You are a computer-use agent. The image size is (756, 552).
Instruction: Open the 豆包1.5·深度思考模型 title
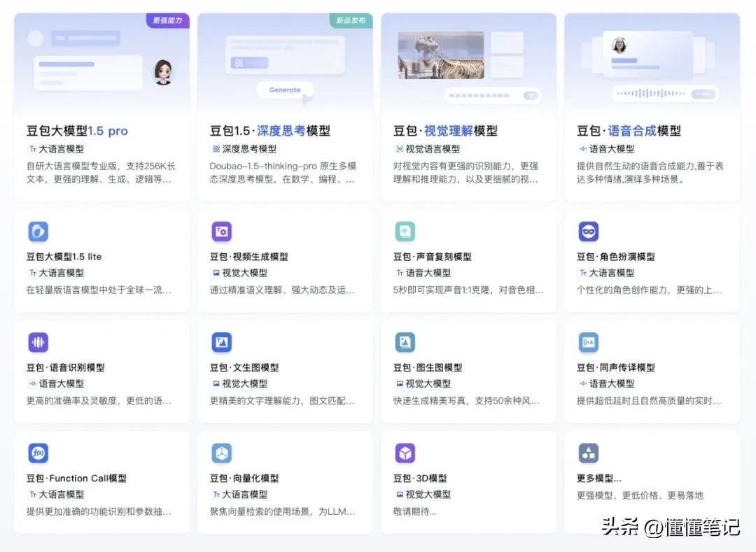pyautogui.click(x=270, y=131)
